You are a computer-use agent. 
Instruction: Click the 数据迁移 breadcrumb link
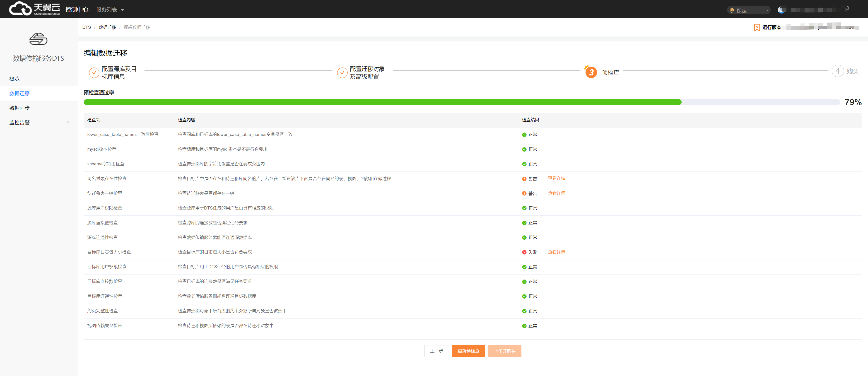tap(107, 27)
